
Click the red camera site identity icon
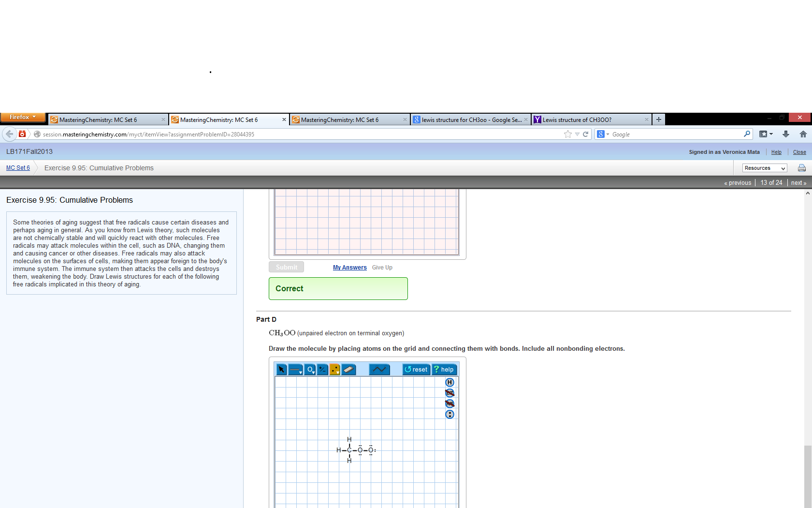click(22, 134)
